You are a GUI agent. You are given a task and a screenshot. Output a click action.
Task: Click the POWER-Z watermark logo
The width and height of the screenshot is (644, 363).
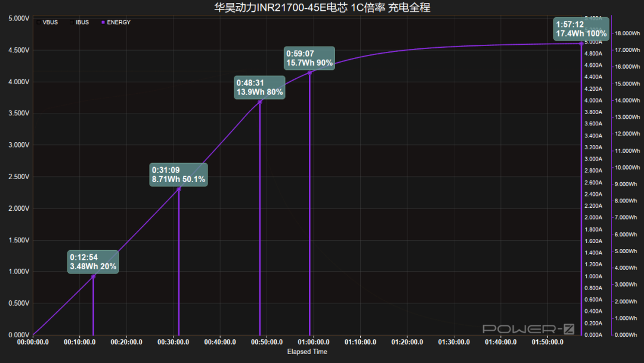528,329
